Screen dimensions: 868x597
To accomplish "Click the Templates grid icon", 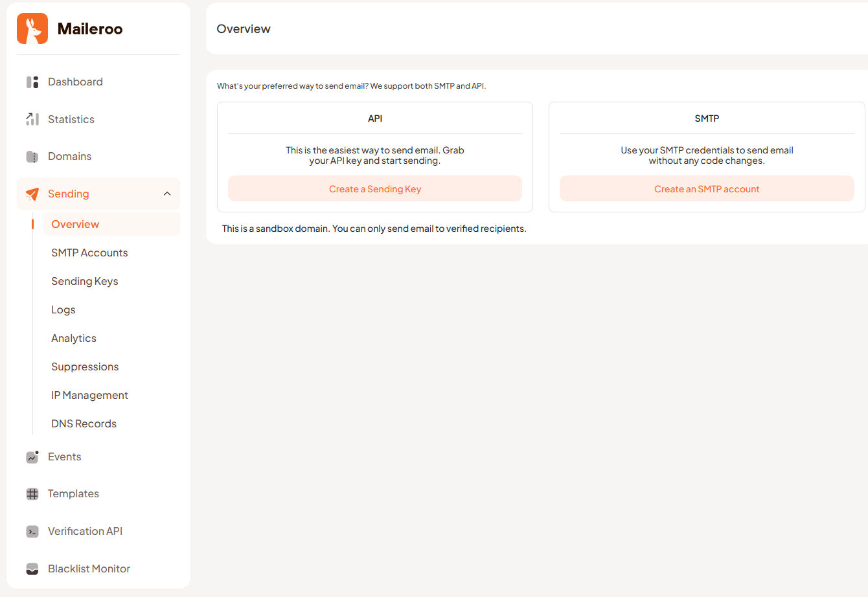I will [32, 493].
